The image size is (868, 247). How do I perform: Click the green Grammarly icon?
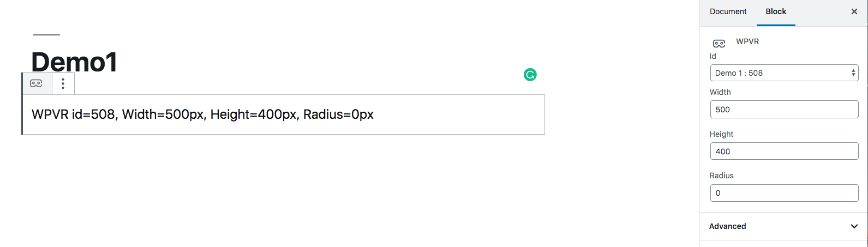[x=530, y=75]
